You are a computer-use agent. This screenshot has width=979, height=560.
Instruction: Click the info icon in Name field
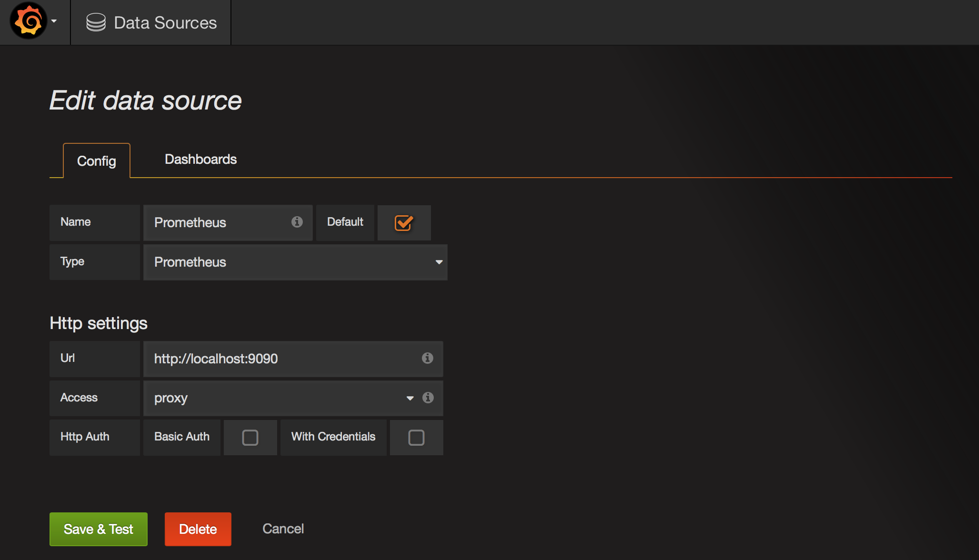click(x=297, y=222)
